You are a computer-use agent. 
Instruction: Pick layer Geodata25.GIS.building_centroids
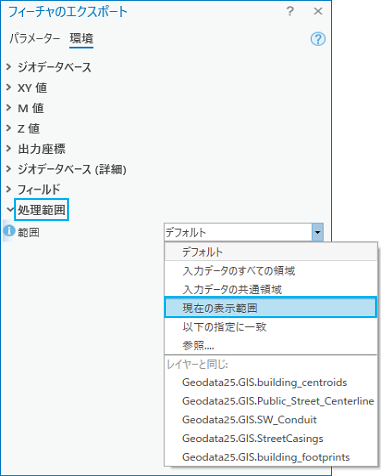point(271,382)
